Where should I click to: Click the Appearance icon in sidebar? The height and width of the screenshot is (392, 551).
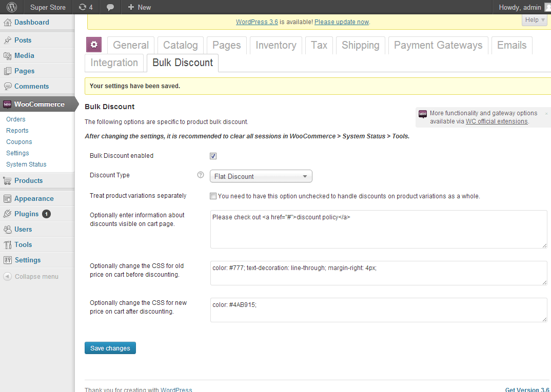pyautogui.click(x=7, y=199)
